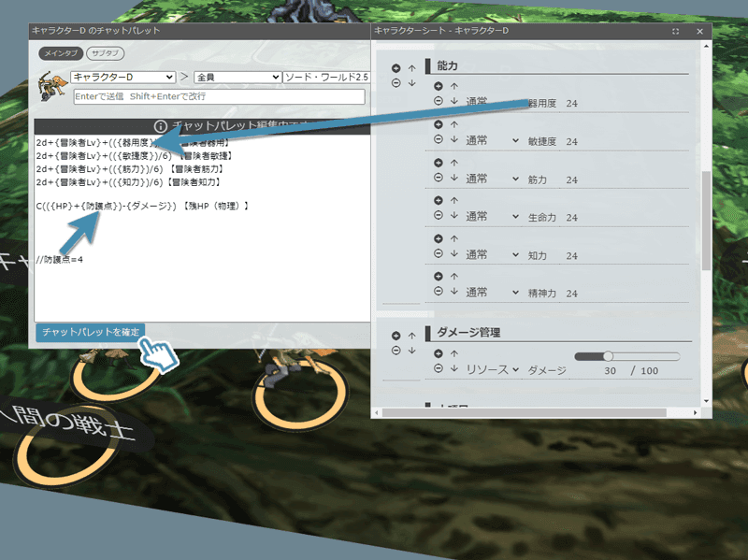Move 筋力 row up
This screenshot has width=748, height=560.
[x=454, y=163]
